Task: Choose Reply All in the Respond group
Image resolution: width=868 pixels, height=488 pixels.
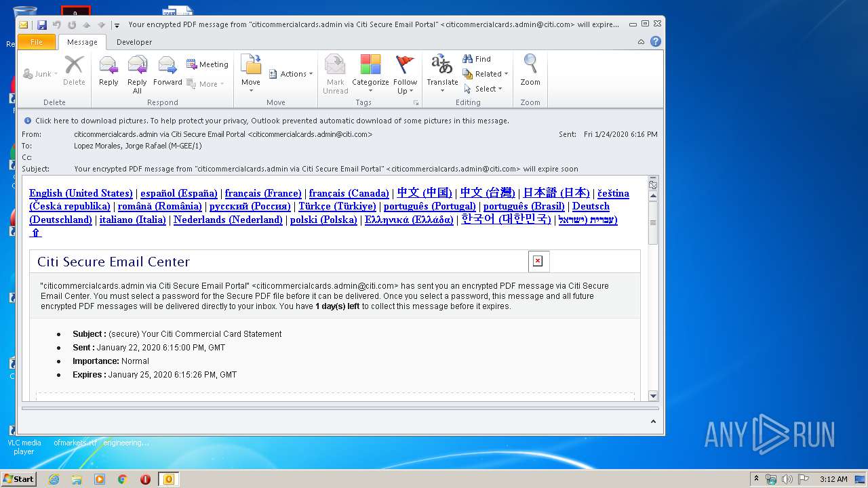Action: pos(137,74)
